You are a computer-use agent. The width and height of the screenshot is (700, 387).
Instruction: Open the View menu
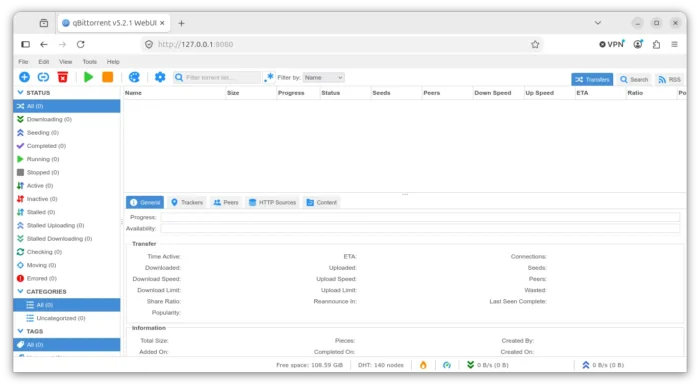[x=66, y=62]
